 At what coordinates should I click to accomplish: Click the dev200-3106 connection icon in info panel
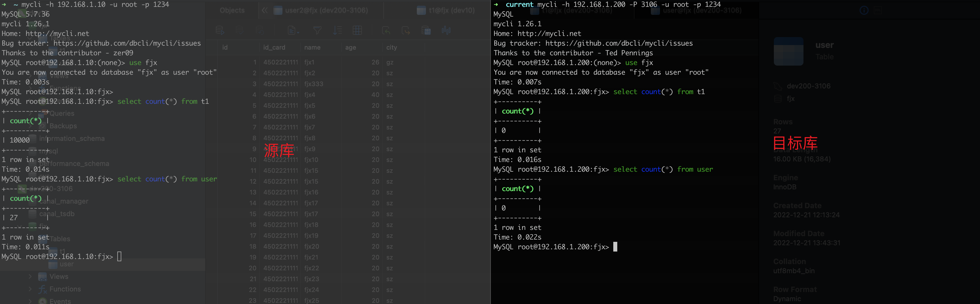(x=778, y=86)
